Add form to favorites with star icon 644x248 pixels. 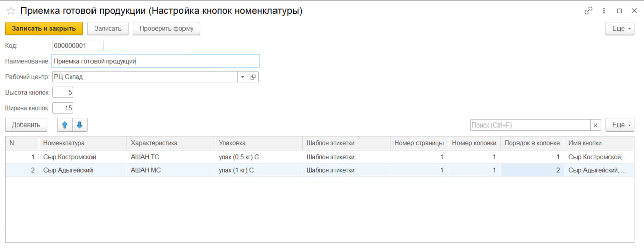pyautogui.click(x=10, y=11)
